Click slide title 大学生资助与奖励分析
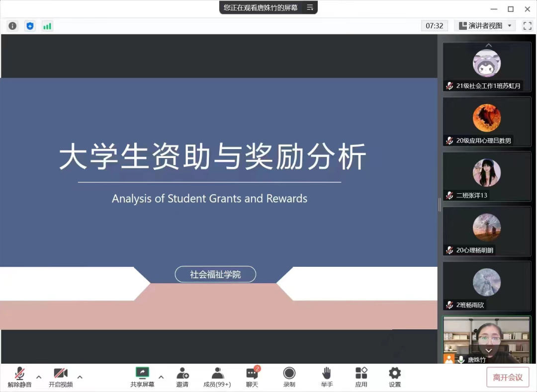This screenshot has width=537, height=392. (213, 157)
